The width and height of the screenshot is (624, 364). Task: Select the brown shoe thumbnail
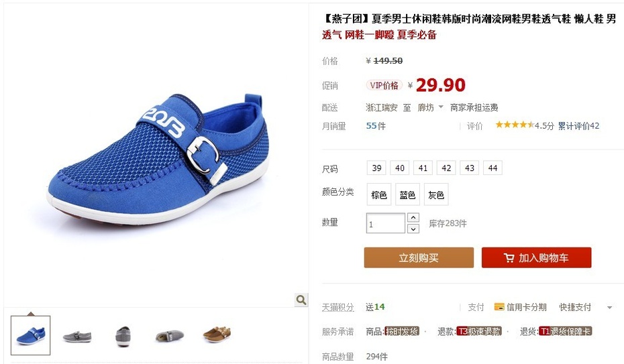coord(217,335)
